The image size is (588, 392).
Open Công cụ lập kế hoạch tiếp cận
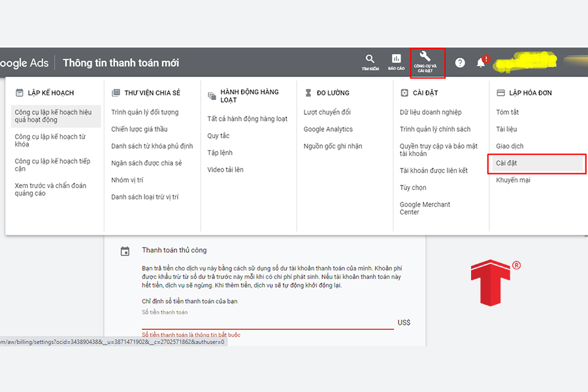pyautogui.click(x=52, y=165)
